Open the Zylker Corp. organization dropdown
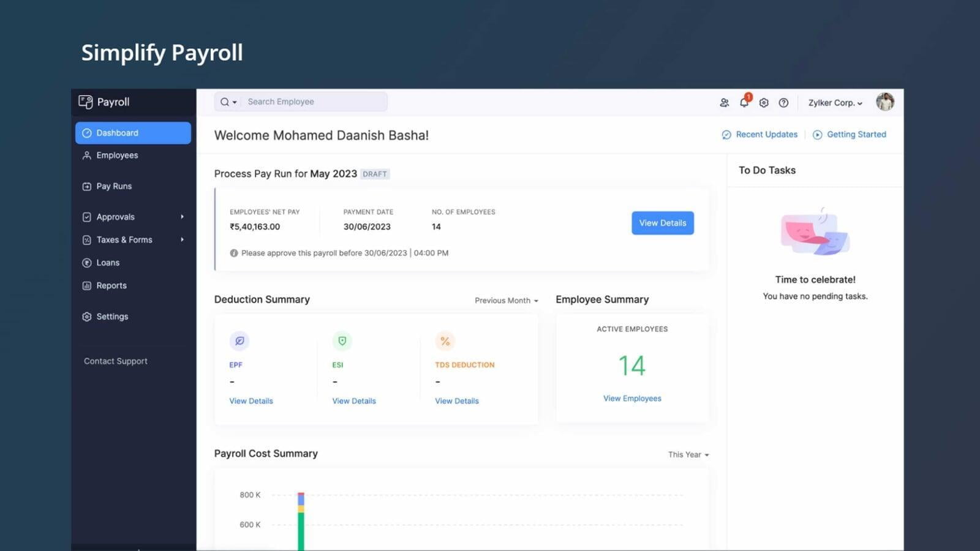Viewport: 980px width, 551px height. click(x=835, y=103)
